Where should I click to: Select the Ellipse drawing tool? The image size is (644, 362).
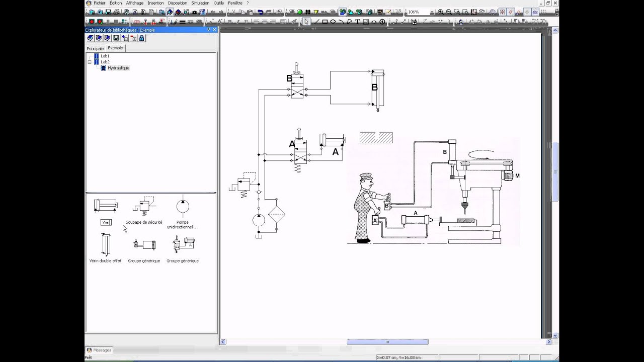[333, 22]
